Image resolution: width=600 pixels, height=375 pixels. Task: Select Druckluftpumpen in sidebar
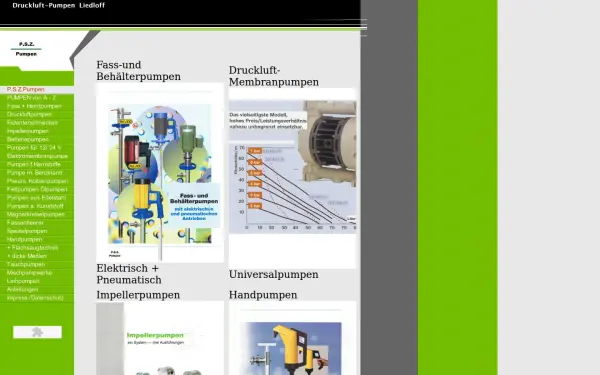pyautogui.click(x=37, y=114)
